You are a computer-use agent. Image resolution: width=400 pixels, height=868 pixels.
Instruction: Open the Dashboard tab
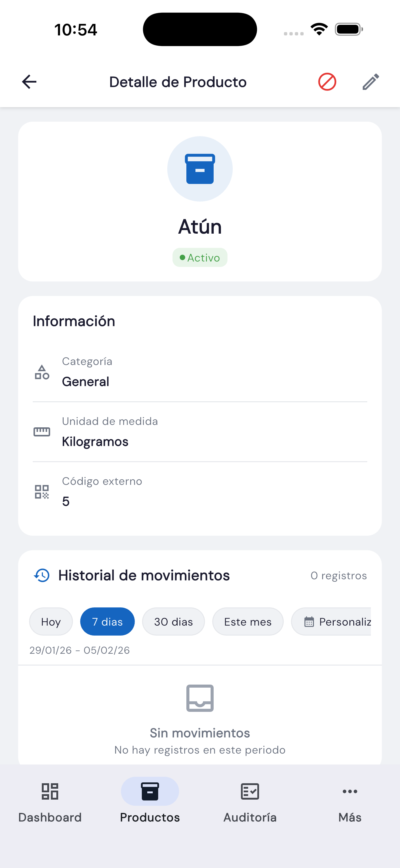point(50,802)
